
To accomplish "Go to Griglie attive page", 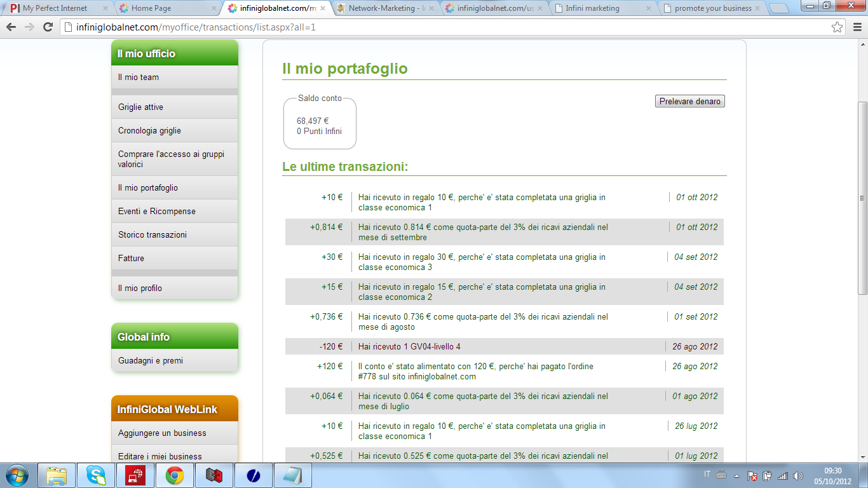I will click(x=140, y=107).
